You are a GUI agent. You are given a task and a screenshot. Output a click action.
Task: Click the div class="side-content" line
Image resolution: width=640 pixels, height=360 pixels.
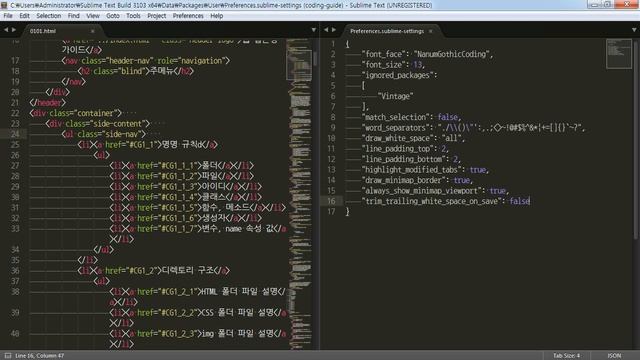click(98, 123)
